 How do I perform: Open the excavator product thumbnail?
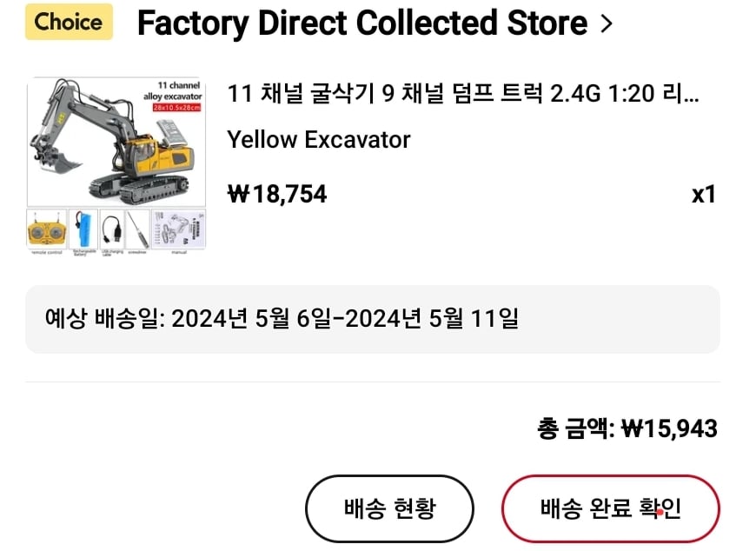point(116,143)
